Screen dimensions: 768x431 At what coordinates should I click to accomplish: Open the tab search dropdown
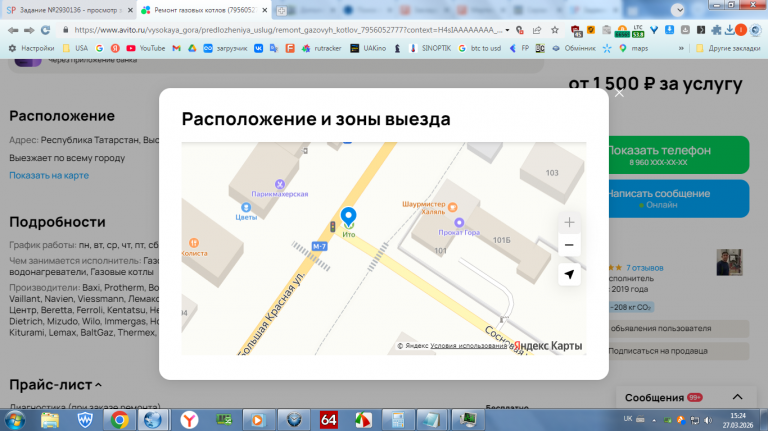click(678, 10)
